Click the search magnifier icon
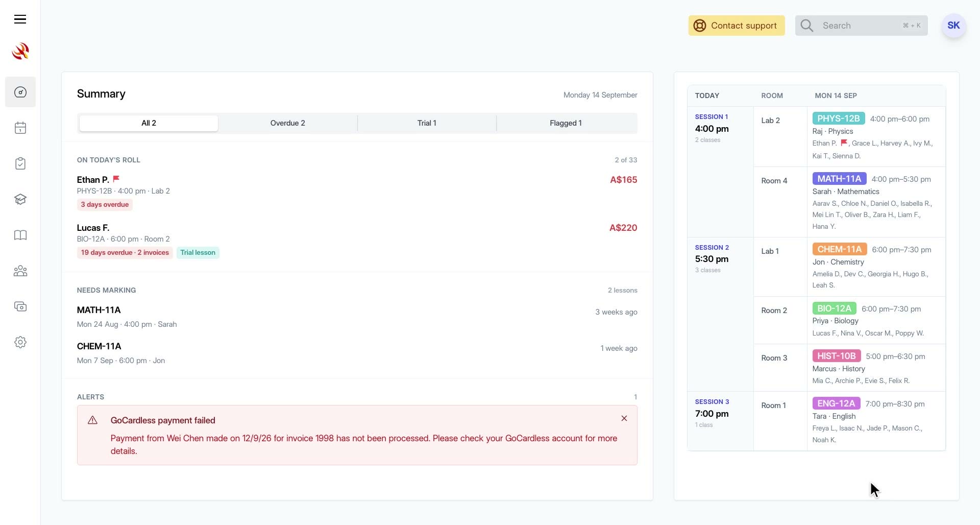This screenshot has width=980, height=525. pos(806,26)
